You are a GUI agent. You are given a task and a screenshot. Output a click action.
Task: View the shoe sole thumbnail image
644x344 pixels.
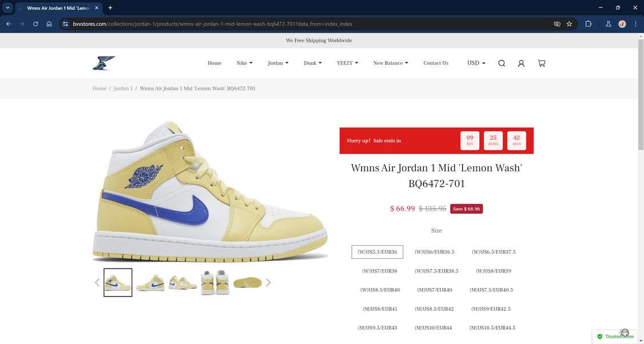coord(248,282)
